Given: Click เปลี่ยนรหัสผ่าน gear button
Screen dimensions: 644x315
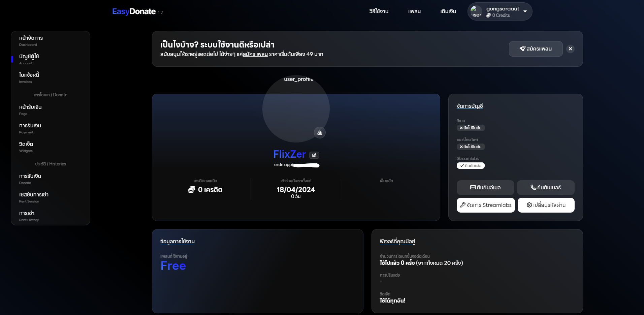Looking at the screenshot, I should coord(546,205).
